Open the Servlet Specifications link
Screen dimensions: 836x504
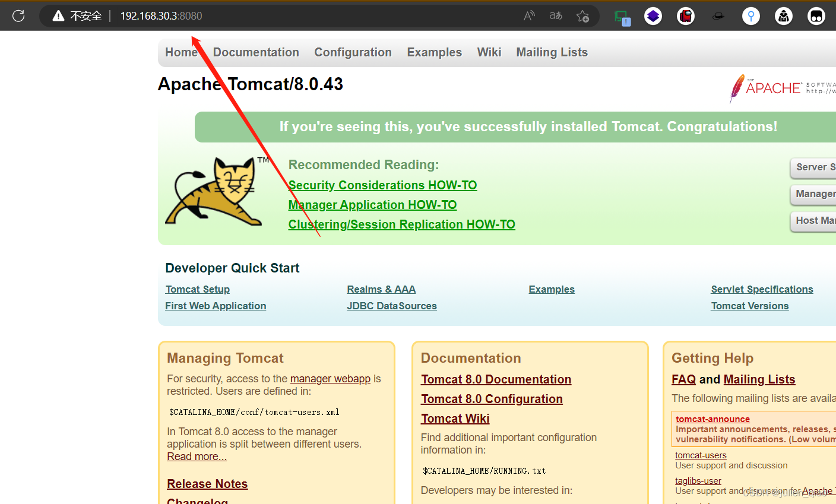click(x=762, y=289)
